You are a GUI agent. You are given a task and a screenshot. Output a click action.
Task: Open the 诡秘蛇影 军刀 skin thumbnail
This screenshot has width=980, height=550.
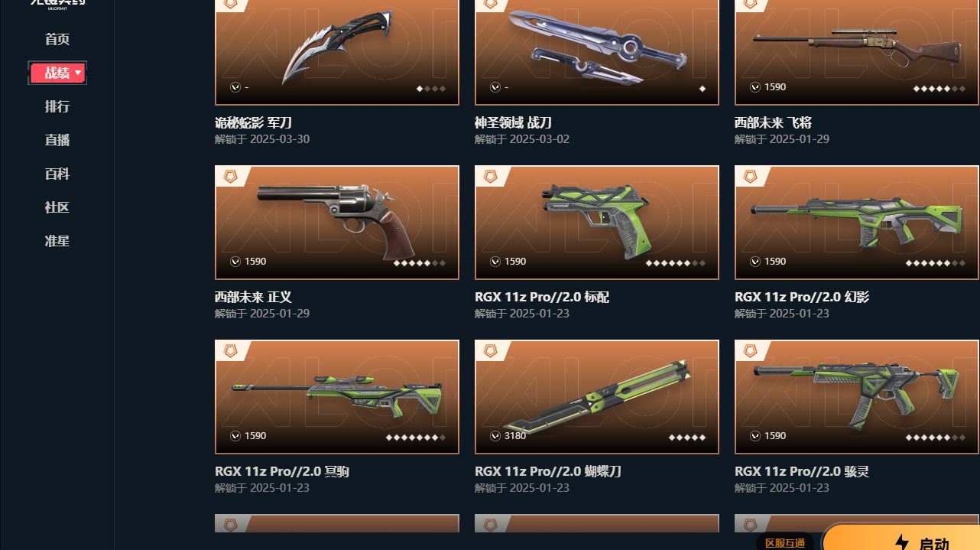click(x=337, y=52)
